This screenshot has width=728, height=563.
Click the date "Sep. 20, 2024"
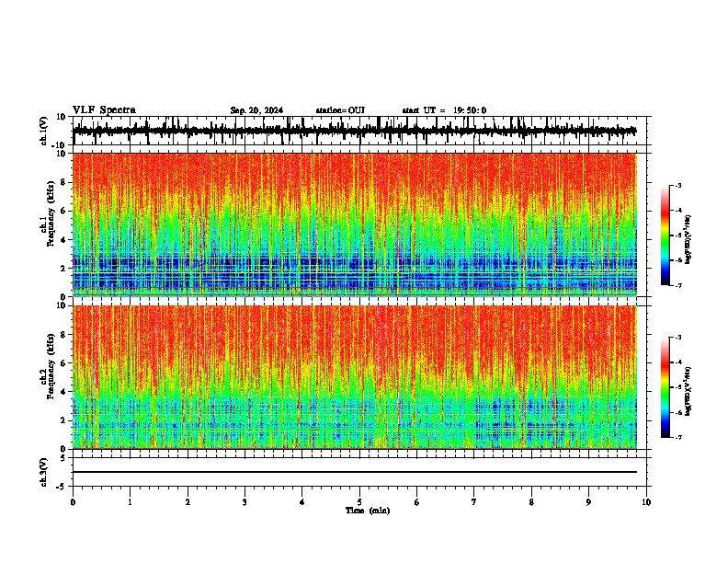256,110
